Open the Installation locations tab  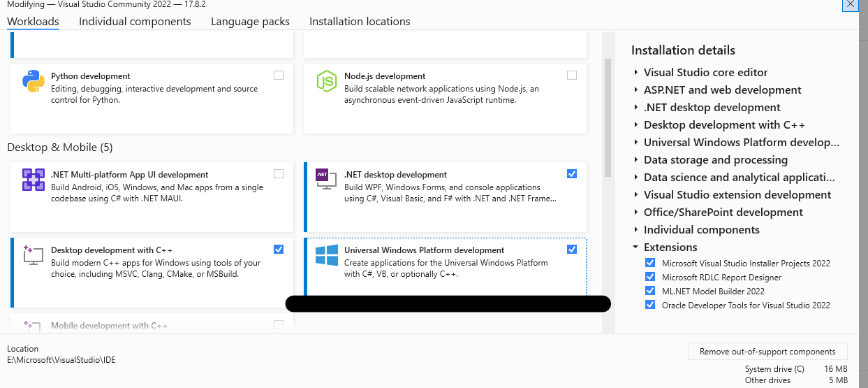360,22
